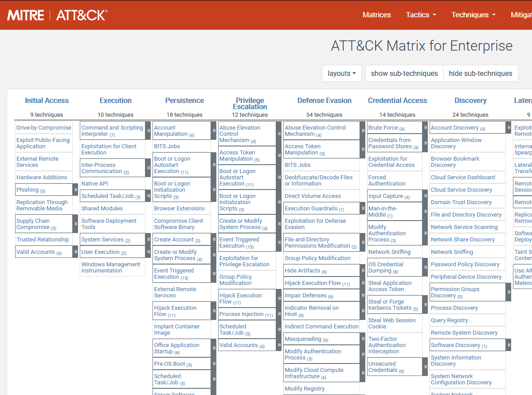Open the Techniques dropdown in navbar
The height and width of the screenshot is (395, 532).
[473, 15]
